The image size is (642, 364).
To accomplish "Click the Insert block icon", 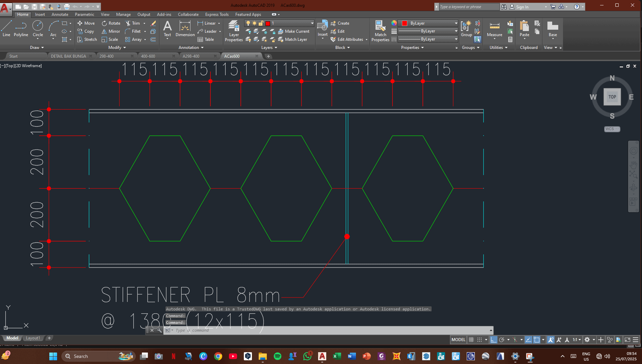I will (x=323, y=26).
